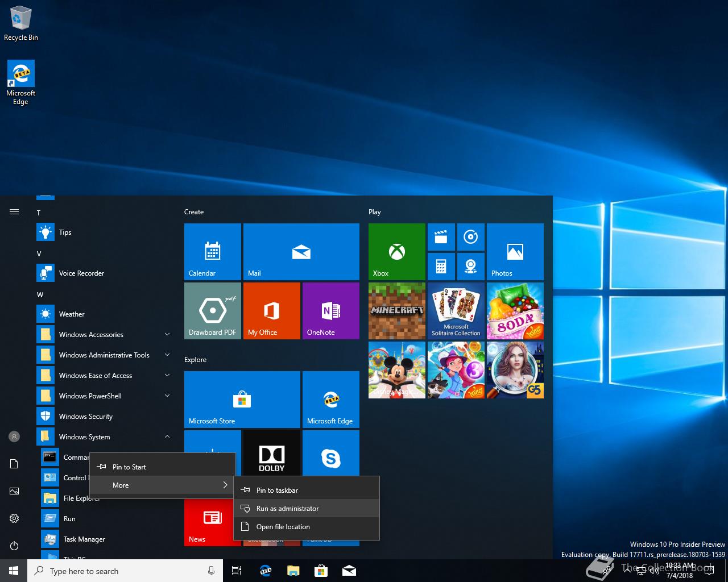The width and height of the screenshot is (728, 582).
Task: Jump to letter V section header
Action: click(39, 253)
